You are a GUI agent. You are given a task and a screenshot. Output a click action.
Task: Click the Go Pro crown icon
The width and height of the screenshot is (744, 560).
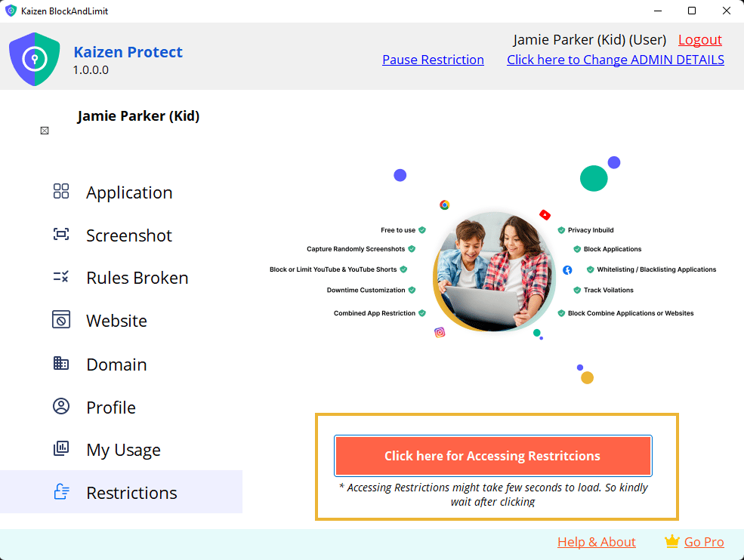click(x=671, y=541)
